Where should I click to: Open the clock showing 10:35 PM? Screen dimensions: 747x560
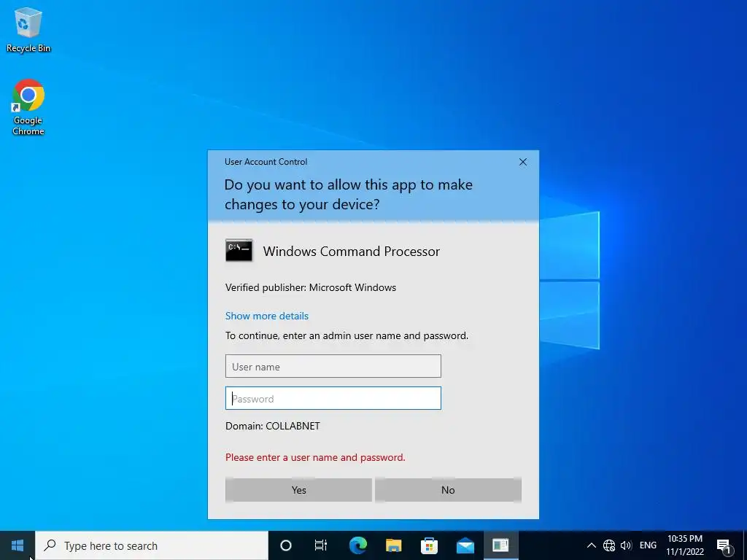point(685,545)
